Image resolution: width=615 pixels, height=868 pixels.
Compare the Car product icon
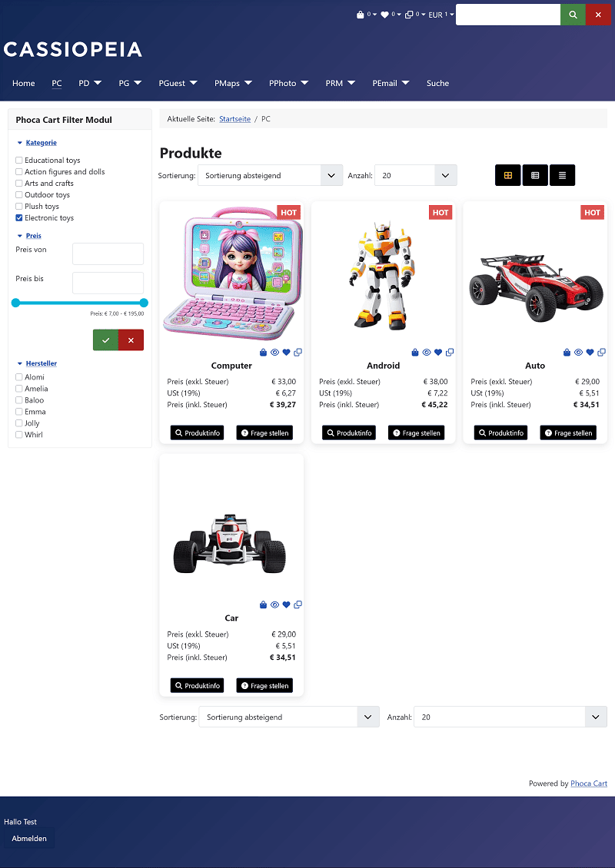point(298,605)
